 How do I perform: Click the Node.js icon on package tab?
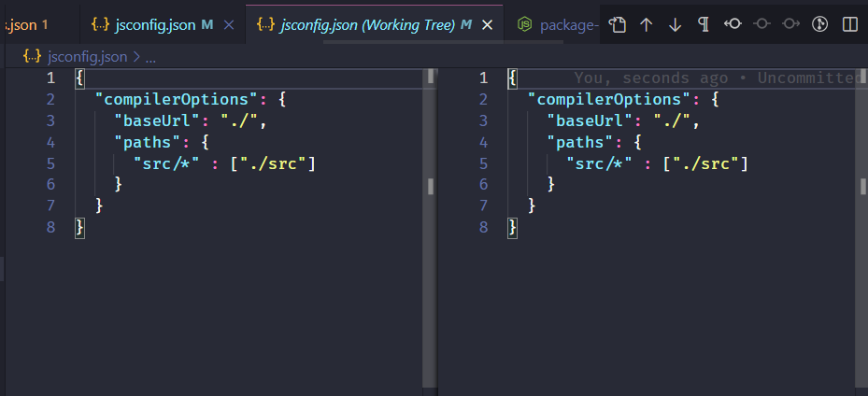click(x=524, y=24)
